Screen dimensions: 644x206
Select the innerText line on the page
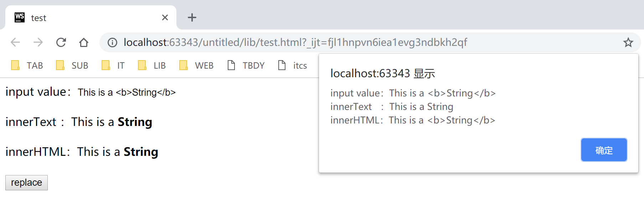78,122
